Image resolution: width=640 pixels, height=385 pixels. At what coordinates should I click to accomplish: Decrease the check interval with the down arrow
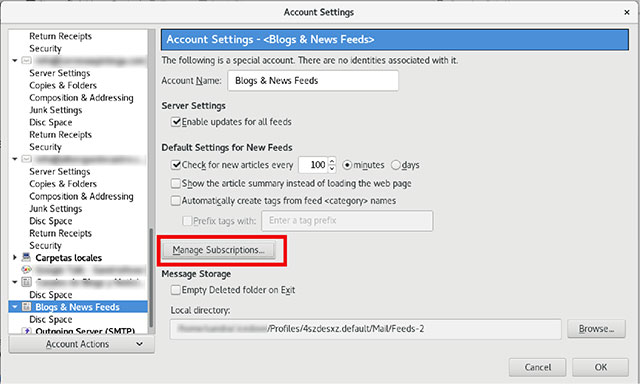click(x=332, y=169)
